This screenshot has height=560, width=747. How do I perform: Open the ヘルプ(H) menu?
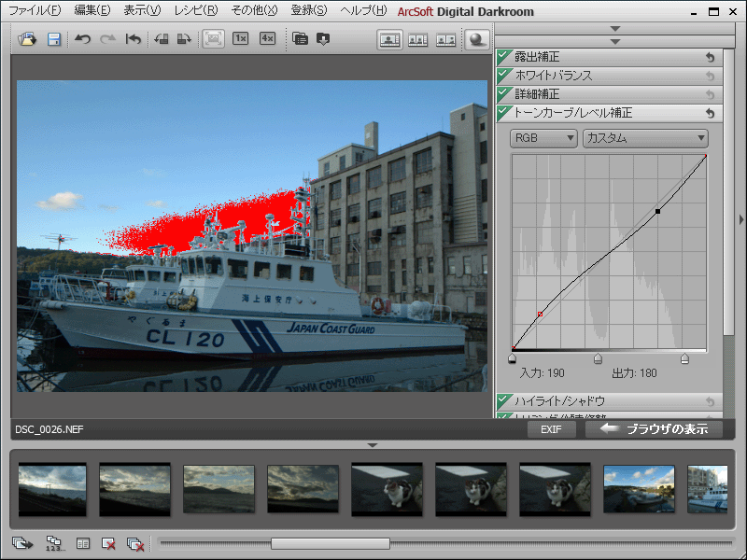(363, 10)
